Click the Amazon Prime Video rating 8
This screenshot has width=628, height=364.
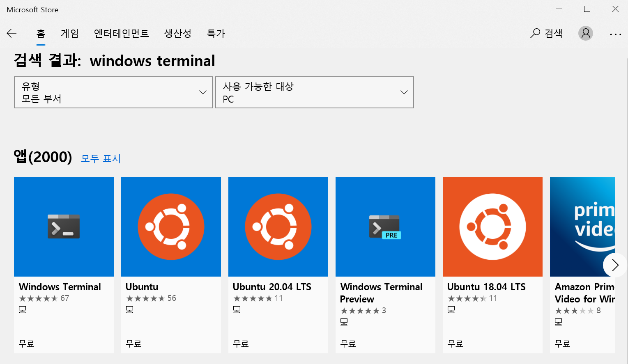pos(578,311)
